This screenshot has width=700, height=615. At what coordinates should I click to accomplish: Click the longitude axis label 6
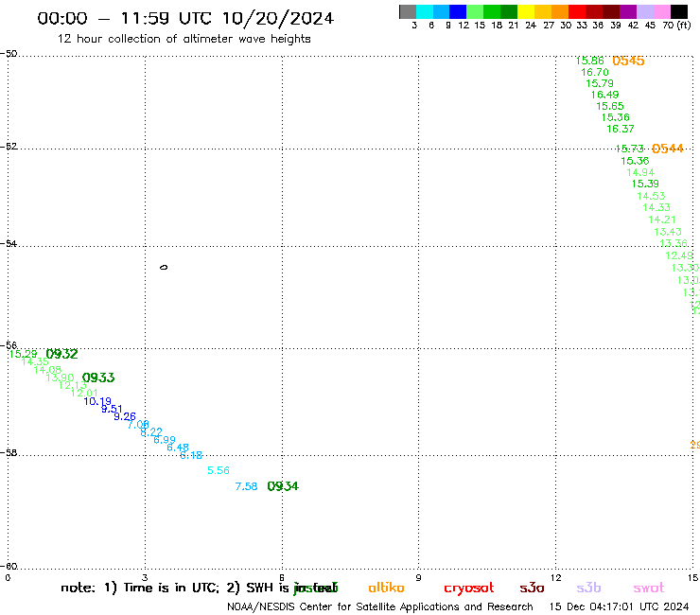282,578
